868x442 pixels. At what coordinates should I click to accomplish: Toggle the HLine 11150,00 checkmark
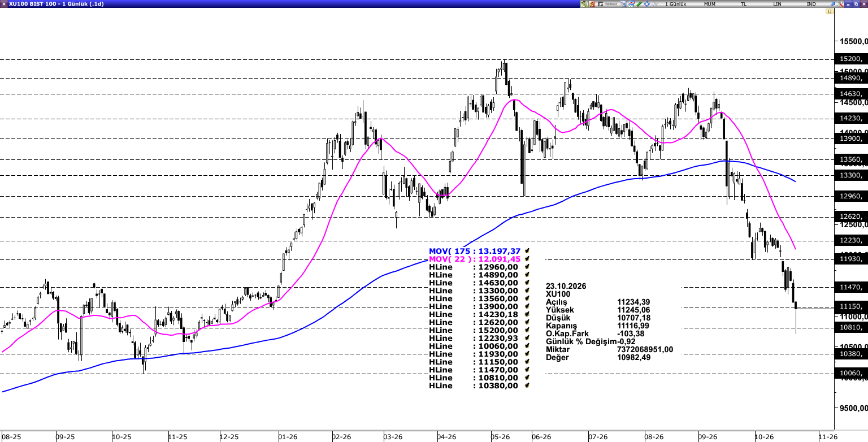[x=527, y=362]
